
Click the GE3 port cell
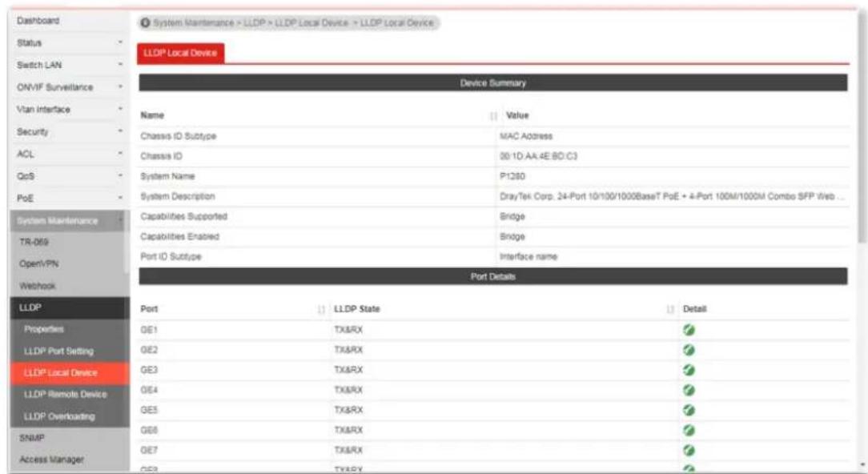click(x=149, y=370)
